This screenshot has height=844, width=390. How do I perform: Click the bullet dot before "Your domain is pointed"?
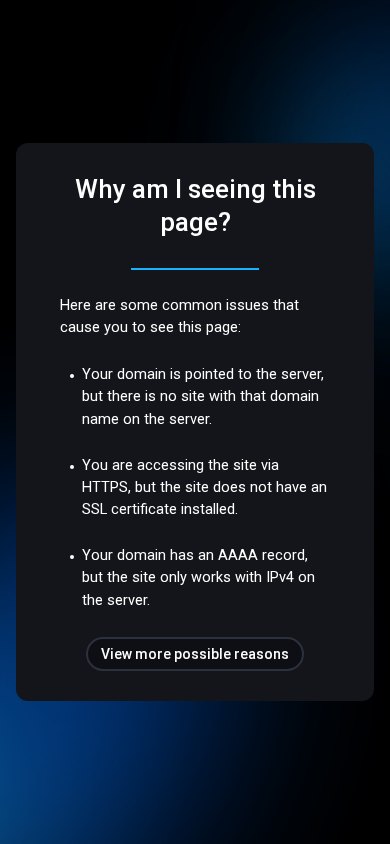tap(72, 375)
